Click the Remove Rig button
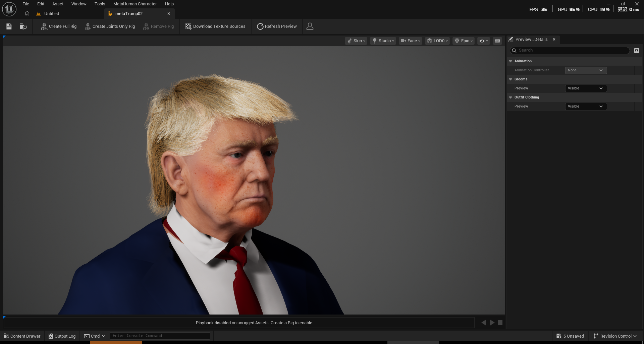The height and width of the screenshot is (344, 644). [x=158, y=26]
